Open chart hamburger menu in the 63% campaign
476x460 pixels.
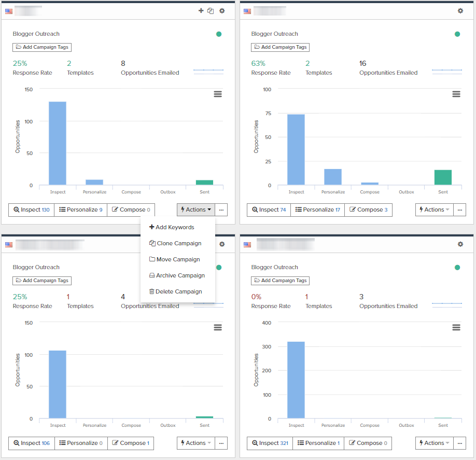(456, 94)
